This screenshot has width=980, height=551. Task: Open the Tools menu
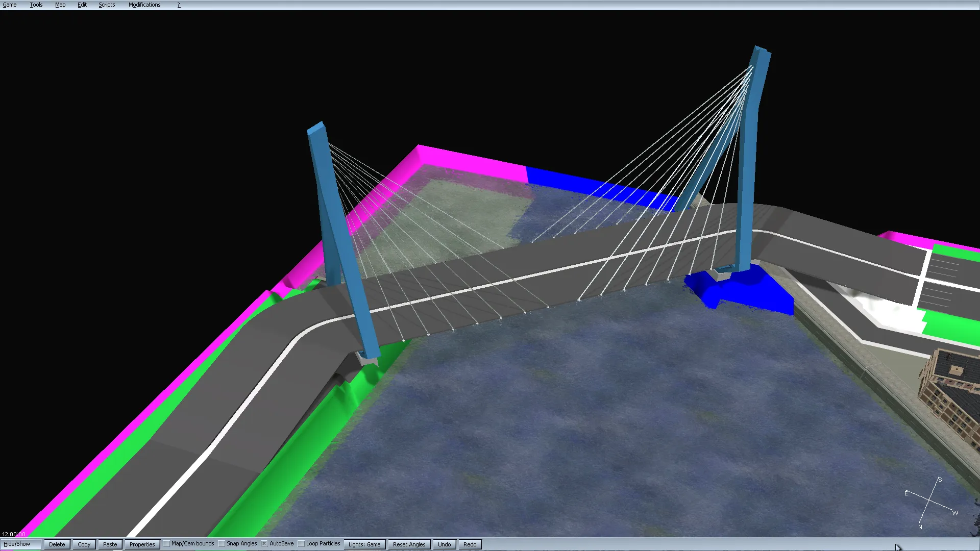pyautogui.click(x=36, y=5)
